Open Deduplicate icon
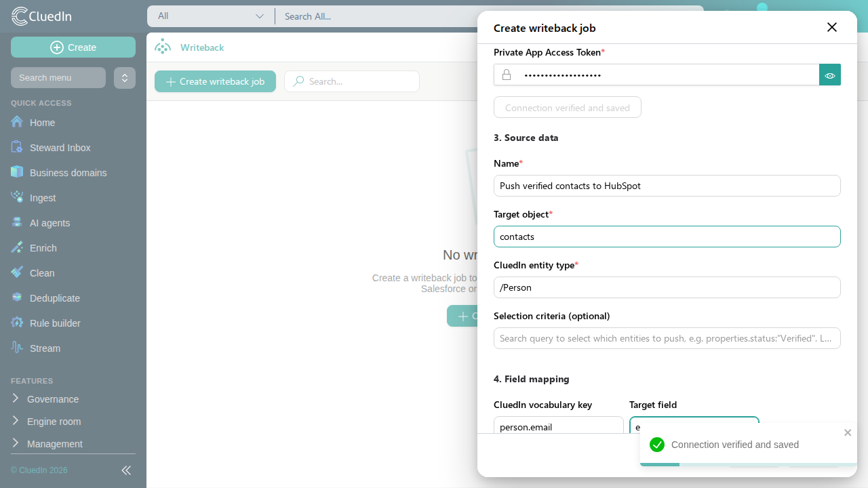The width and height of the screenshot is (868, 488). 17,298
